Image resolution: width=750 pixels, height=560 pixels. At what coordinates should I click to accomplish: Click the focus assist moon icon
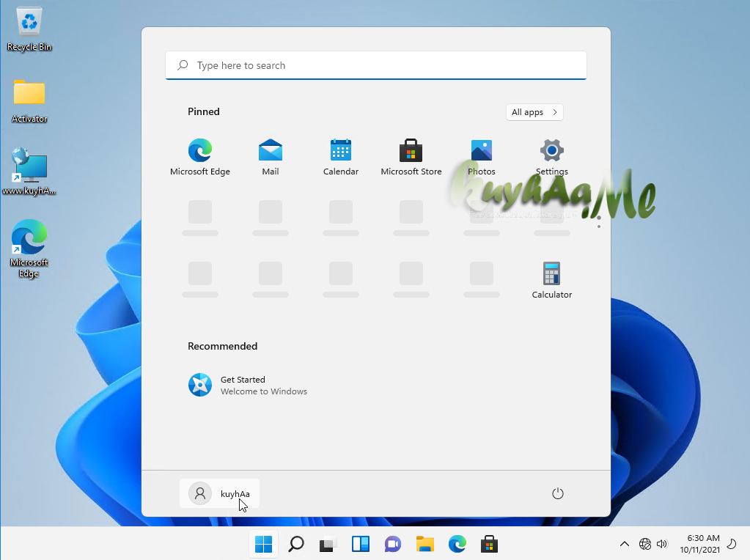click(x=732, y=544)
